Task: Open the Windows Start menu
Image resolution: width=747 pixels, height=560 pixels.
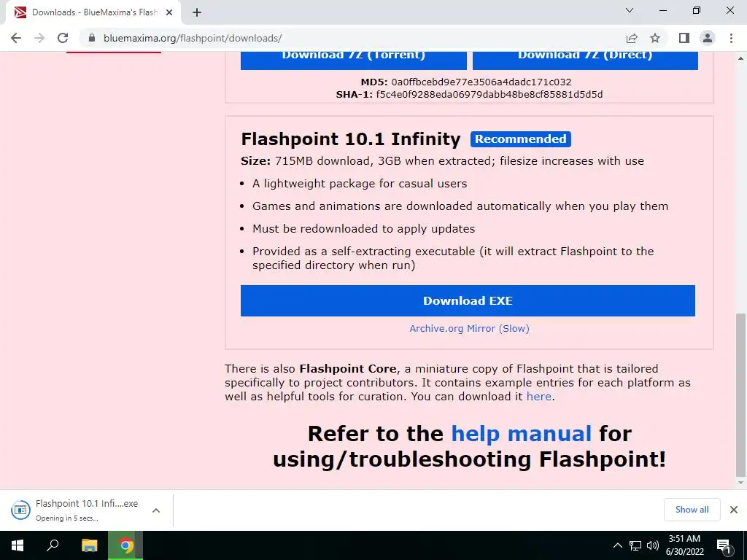Action: pos(18,545)
